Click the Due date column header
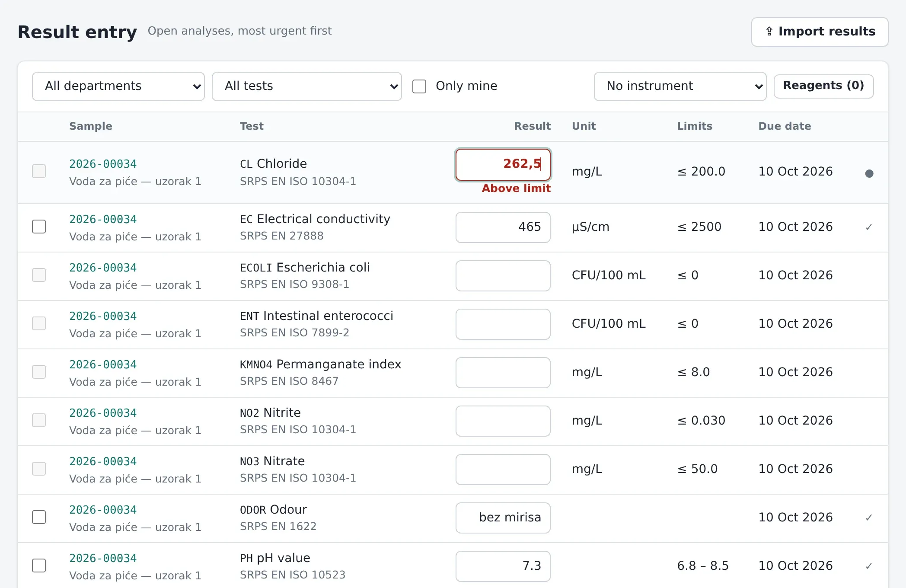 pos(785,126)
